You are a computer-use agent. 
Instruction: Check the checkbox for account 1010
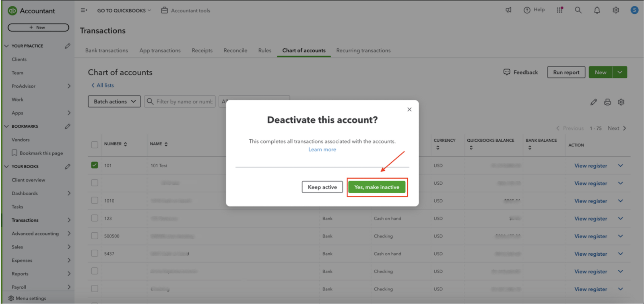click(95, 200)
